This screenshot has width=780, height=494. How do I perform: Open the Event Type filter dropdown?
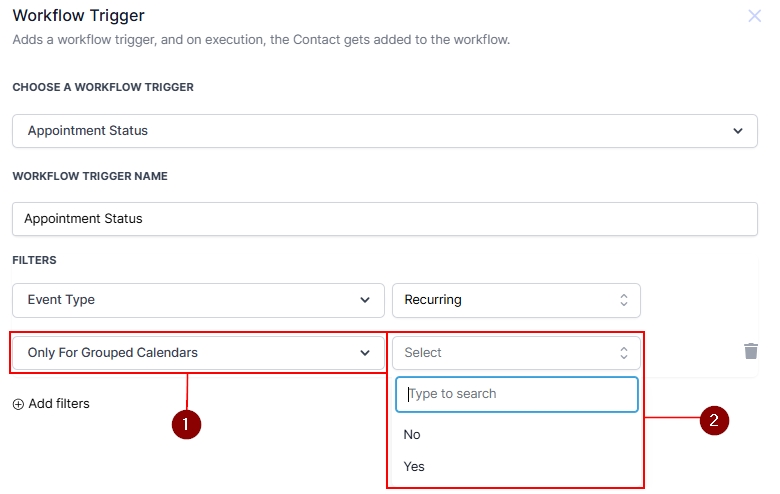pyautogui.click(x=198, y=300)
